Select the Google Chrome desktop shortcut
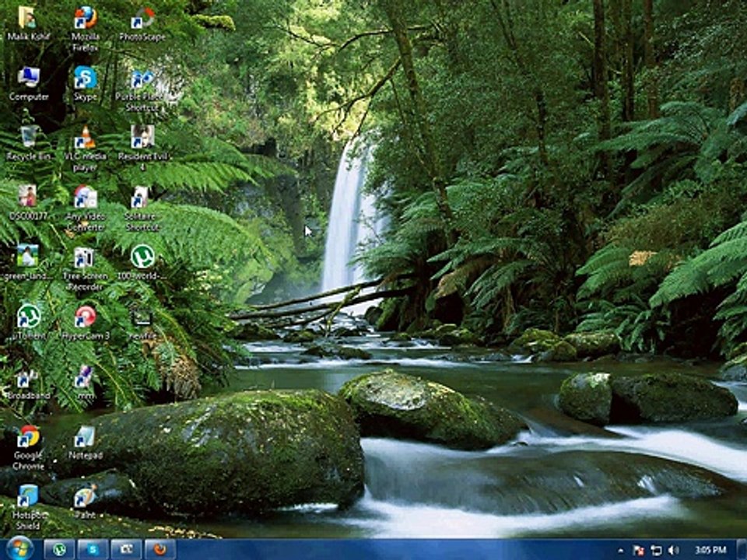The height and width of the screenshot is (560, 747). point(29,436)
